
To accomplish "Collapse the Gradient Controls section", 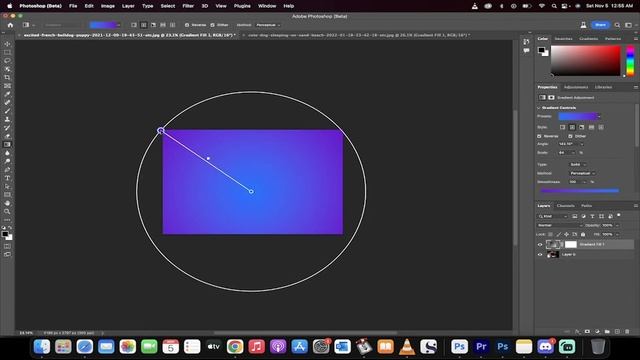I will [x=539, y=108].
